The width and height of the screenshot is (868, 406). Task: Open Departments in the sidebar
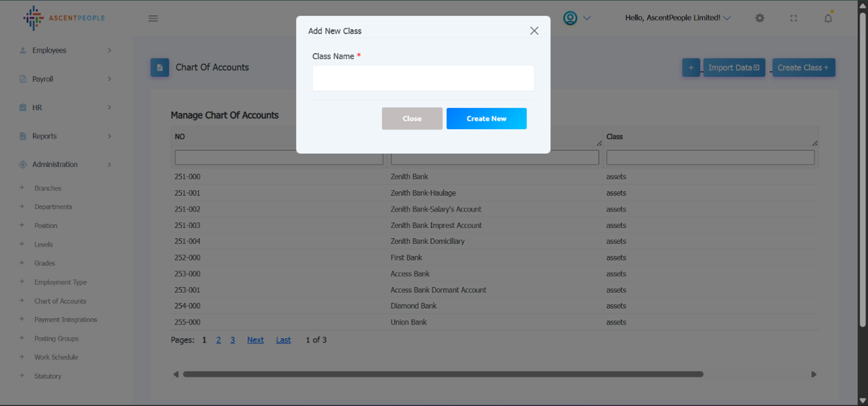[53, 207]
